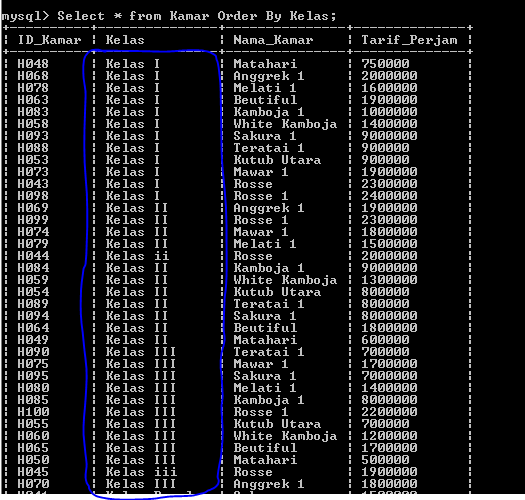The width and height of the screenshot is (525, 500).
Task: Click the Tarif_Perjam column header
Action: (409, 40)
